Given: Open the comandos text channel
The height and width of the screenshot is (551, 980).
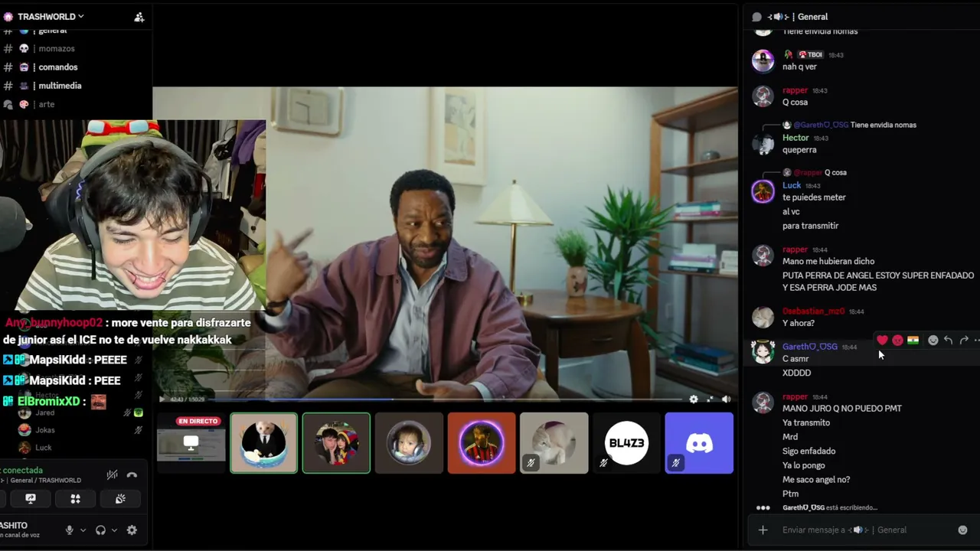Looking at the screenshot, I should [x=57, y=67].
